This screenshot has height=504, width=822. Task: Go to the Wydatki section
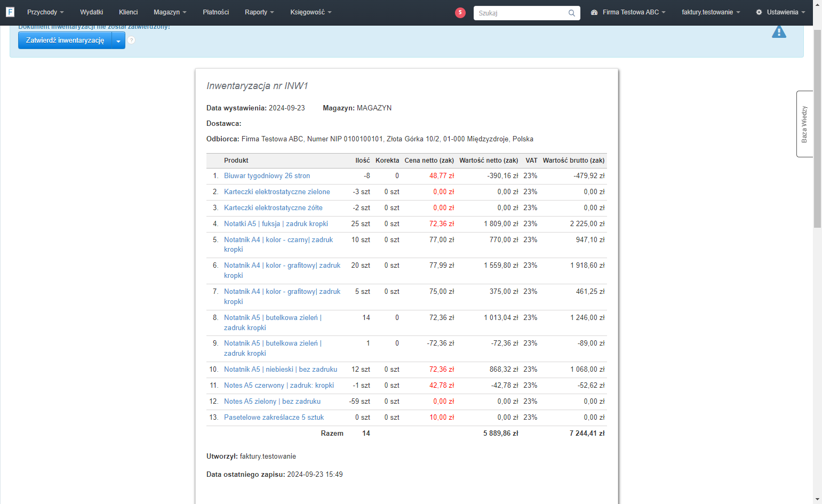coord(91,12)
